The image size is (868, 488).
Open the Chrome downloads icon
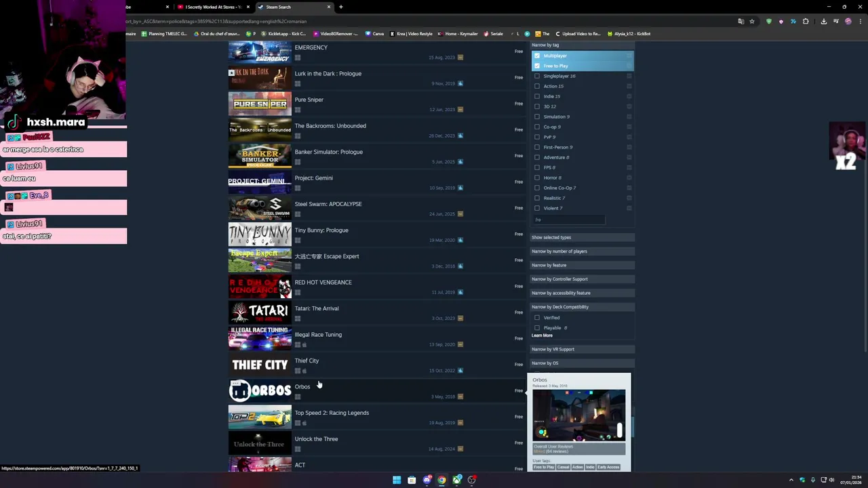(x=823, y=21)
